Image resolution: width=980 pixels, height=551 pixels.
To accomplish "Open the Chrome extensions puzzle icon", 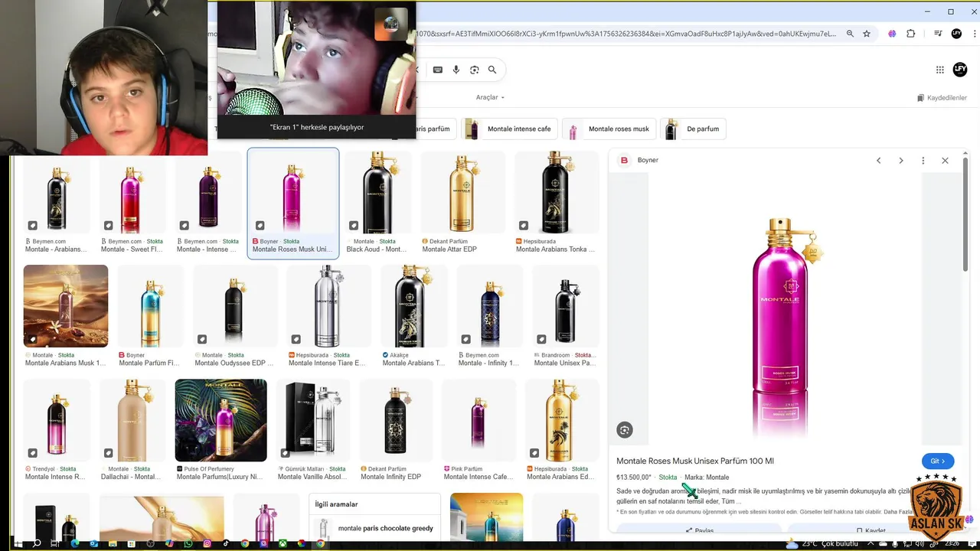I will point(911,34).
